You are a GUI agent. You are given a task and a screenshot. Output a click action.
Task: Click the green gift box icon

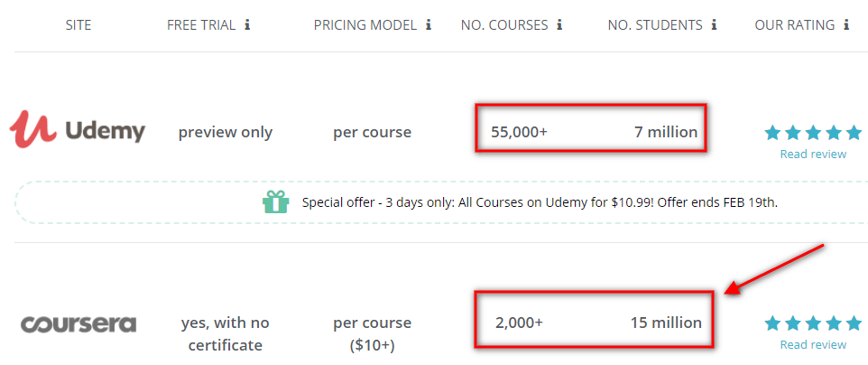click(276, 202)
